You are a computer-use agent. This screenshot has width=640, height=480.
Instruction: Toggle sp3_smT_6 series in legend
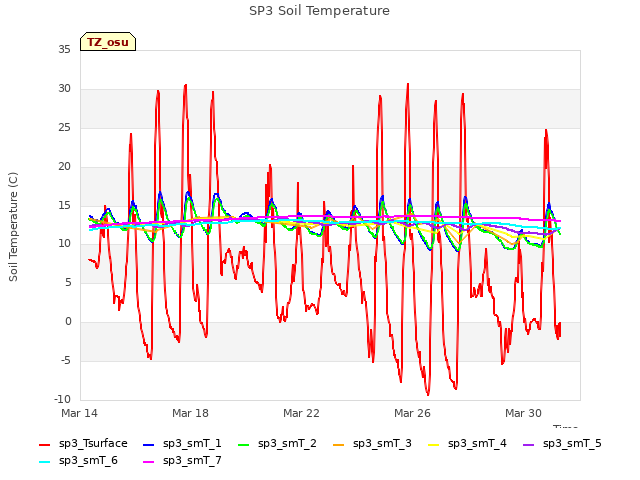coord(78,460)
